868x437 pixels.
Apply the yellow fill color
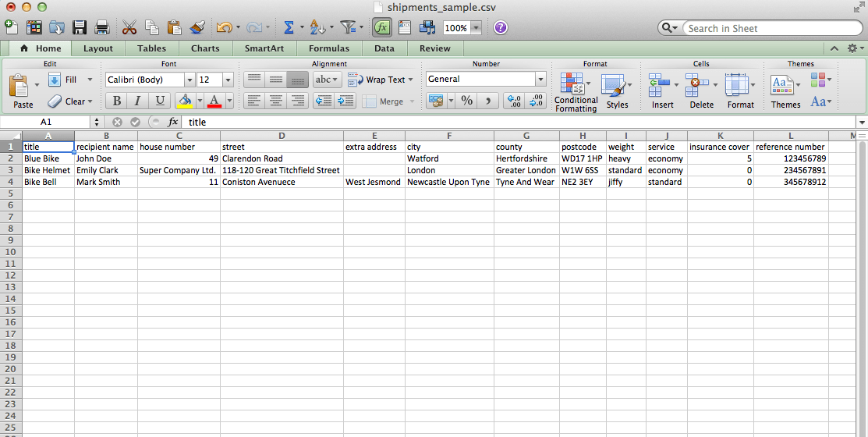point(185,101)
